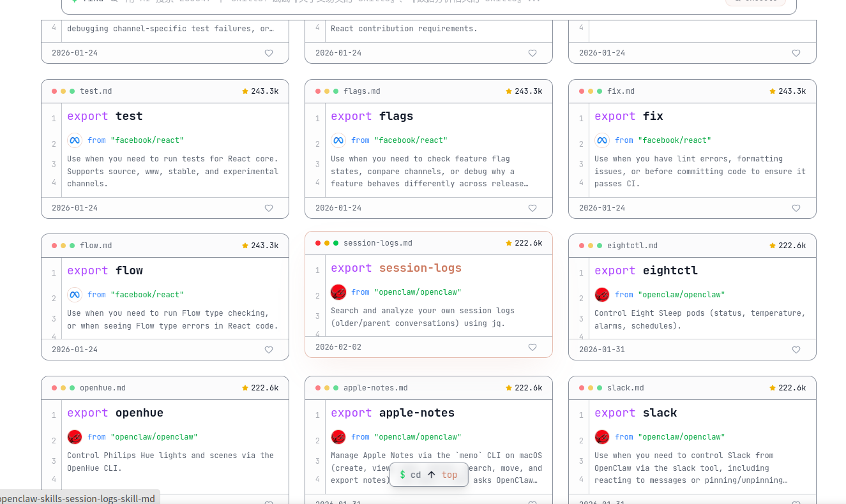The height and width of the screenshot is (504, 846).
Task: Select the 'Control Eight Sleep pods' description
Action: click(x=700, y=320)
